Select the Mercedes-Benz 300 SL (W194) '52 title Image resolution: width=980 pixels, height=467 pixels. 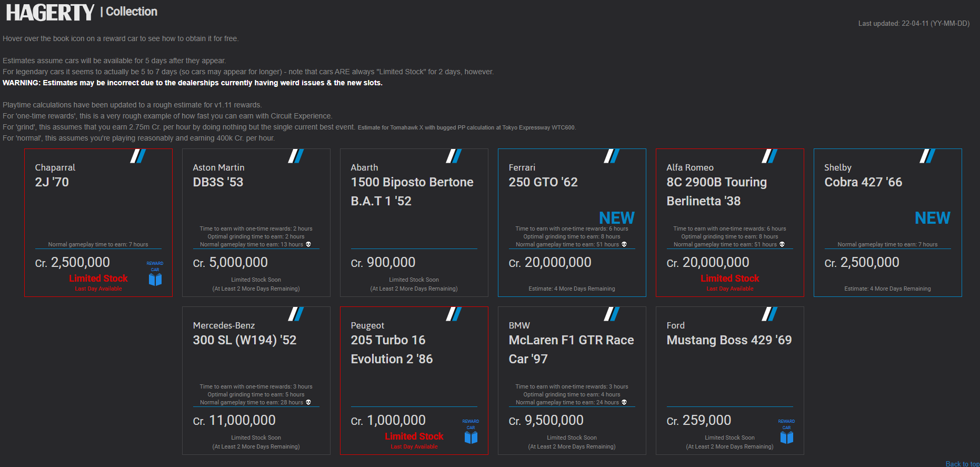245,340
